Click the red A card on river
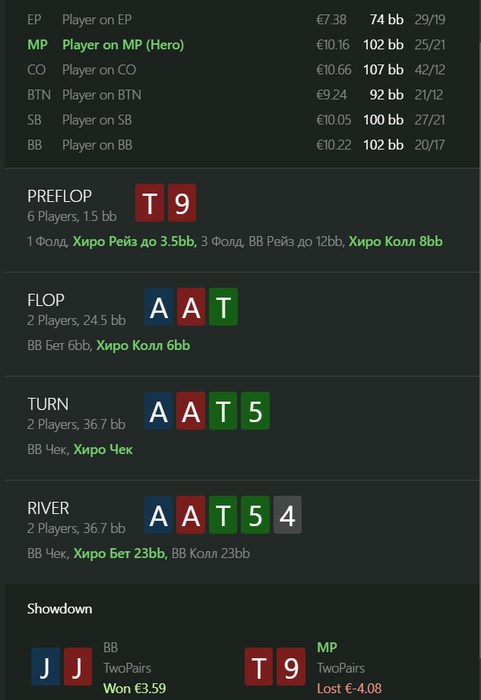 click(x=191, y=515)
